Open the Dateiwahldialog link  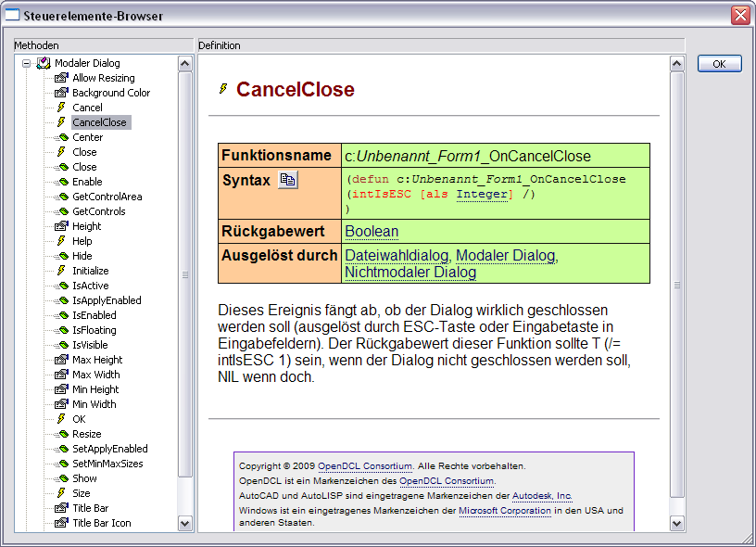pos(397,255)
